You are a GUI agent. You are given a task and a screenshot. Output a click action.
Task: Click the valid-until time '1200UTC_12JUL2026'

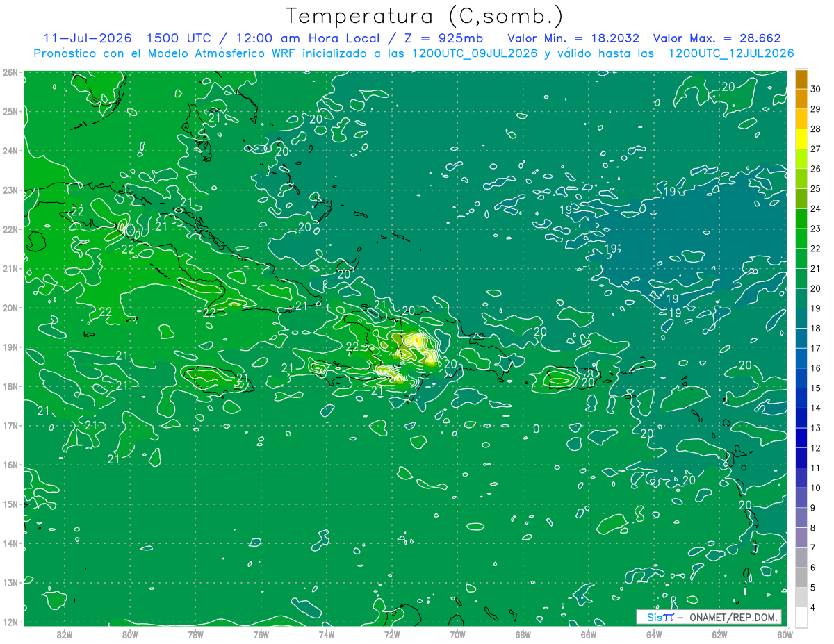(x=731, y=53)
